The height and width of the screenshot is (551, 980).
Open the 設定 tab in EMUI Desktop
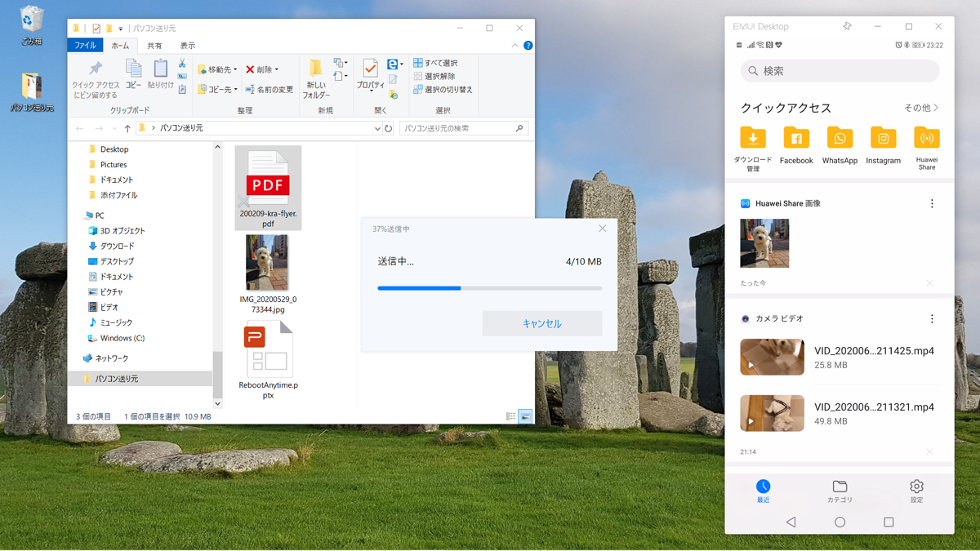click(916, 491)
